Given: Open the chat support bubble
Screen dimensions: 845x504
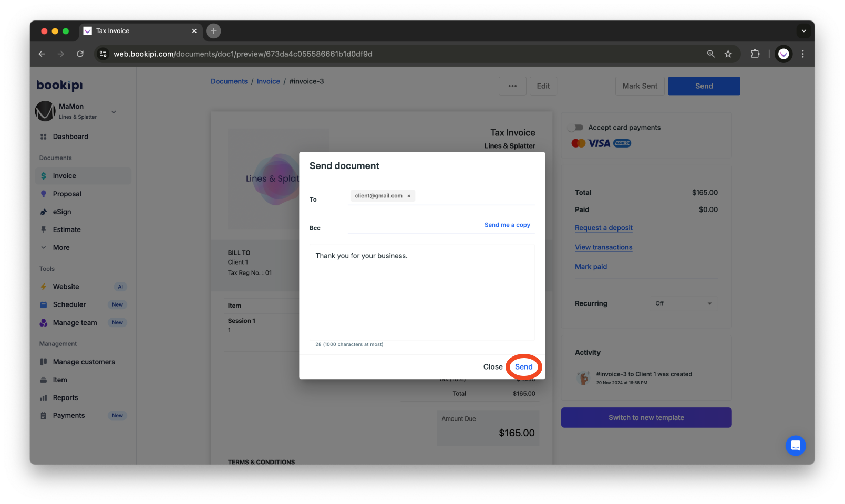Looking at the screenshot, I should click(796, 446).
